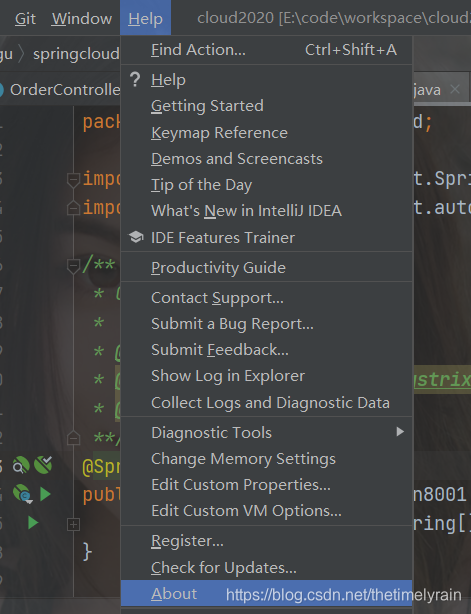Image resolution: width=471 pixels, height=614 pixels.
Task: Open the Help item with question mark
Action: coord(266,79)
